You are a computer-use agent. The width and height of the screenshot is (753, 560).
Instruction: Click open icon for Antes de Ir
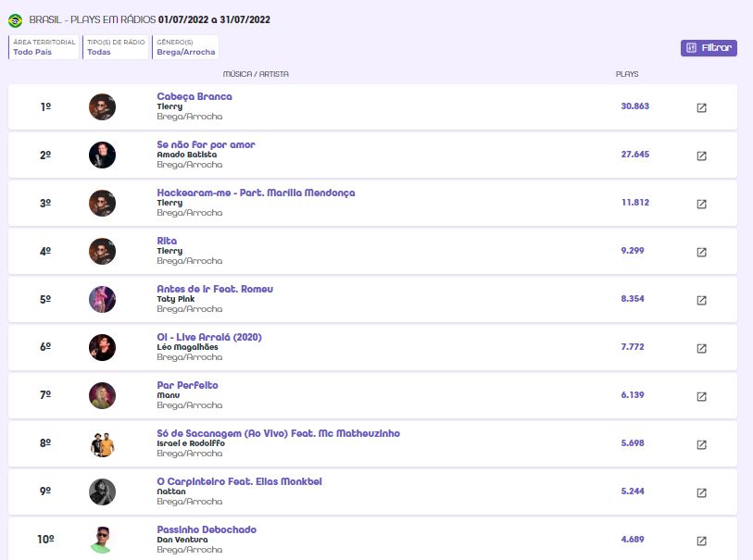coord(701,300)
